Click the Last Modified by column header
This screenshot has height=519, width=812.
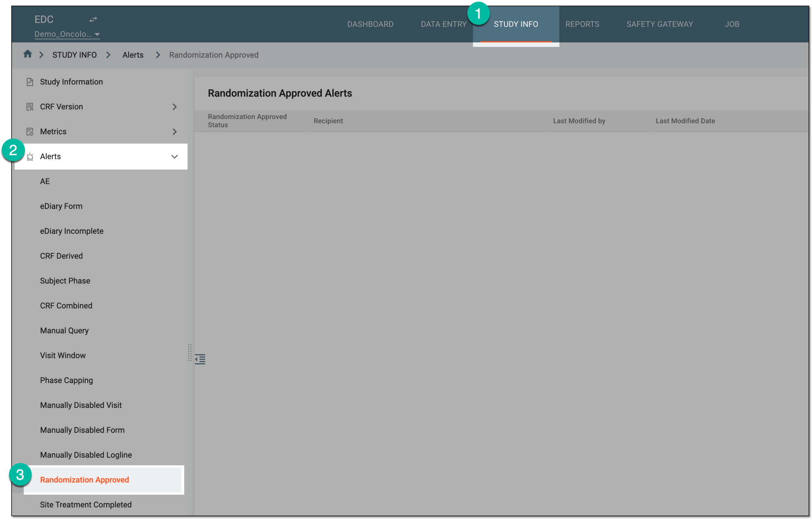pyautogui.click(x=579, y=121)
